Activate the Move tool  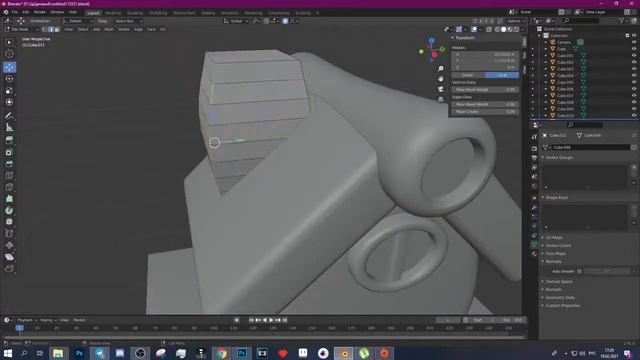coord(9,67)
